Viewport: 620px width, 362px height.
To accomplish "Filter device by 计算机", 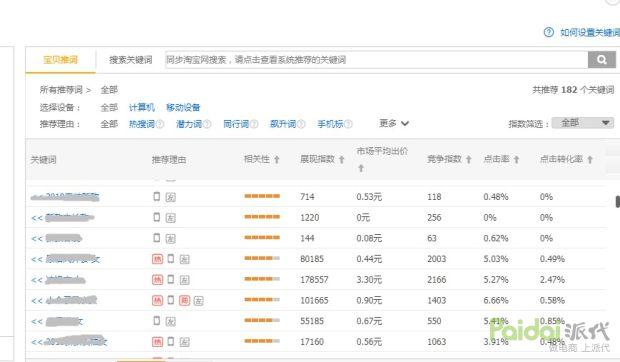I will [x=142, y=107].
